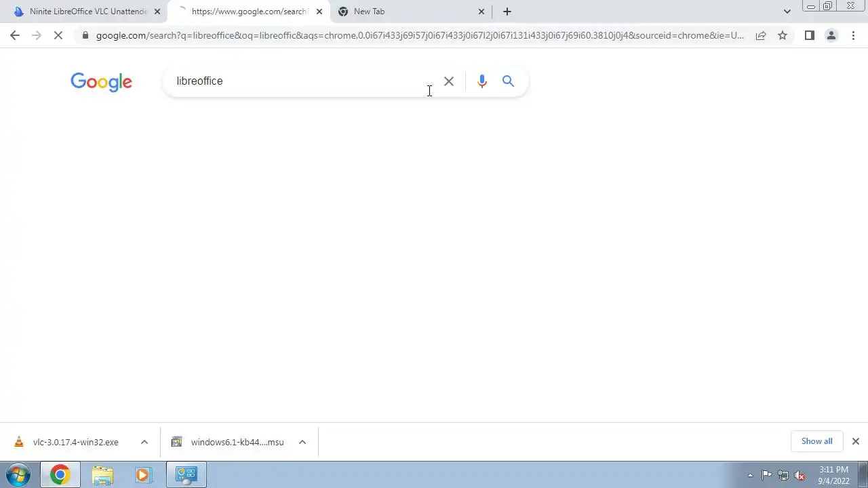Go back using the browser back arrow
Screen dimensions: 868x488
coord(15,35)
